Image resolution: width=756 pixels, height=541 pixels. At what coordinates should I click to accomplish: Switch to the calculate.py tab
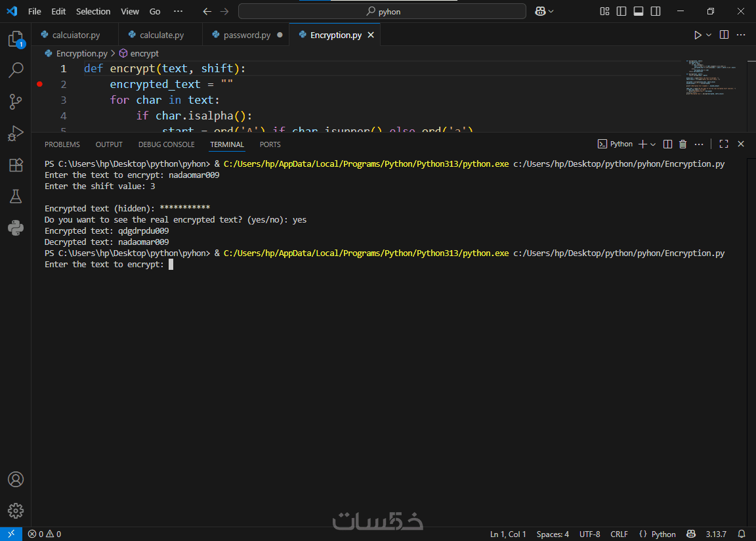pos(161,35)
